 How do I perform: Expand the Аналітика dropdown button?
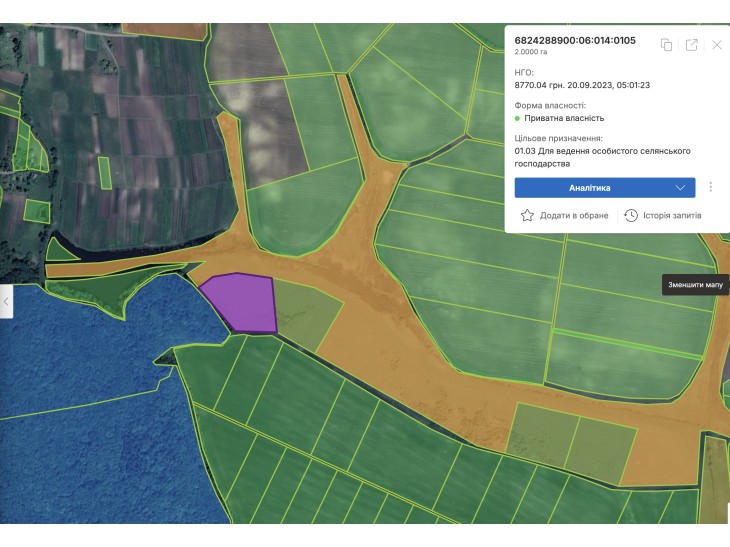[605, 188]
